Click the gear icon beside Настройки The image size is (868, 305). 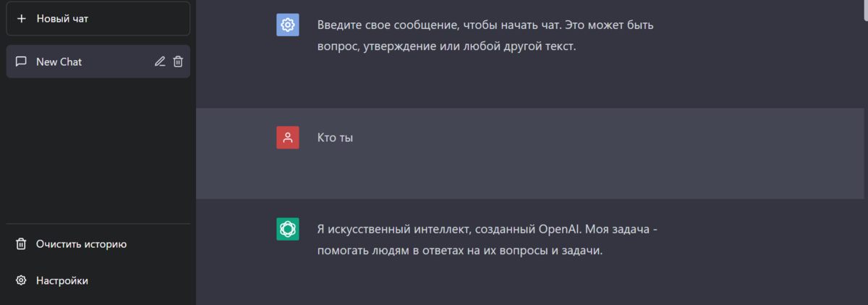pos(21,280)
